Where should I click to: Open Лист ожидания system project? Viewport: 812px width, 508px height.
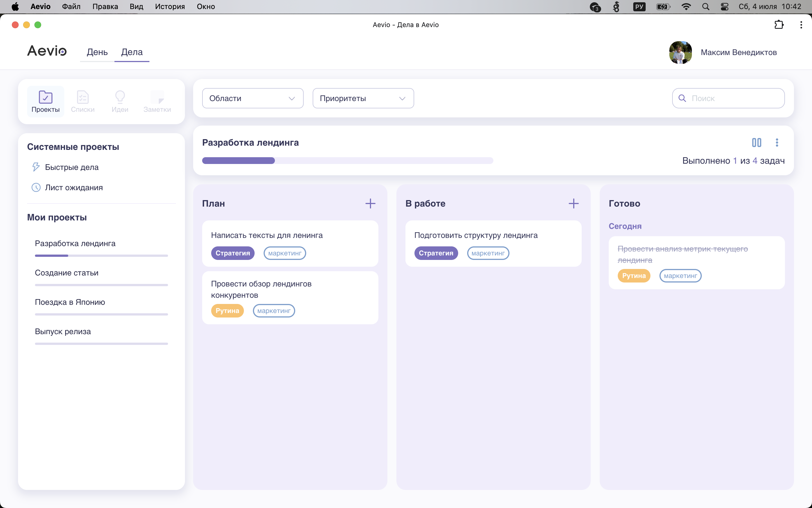coord(74,187)
